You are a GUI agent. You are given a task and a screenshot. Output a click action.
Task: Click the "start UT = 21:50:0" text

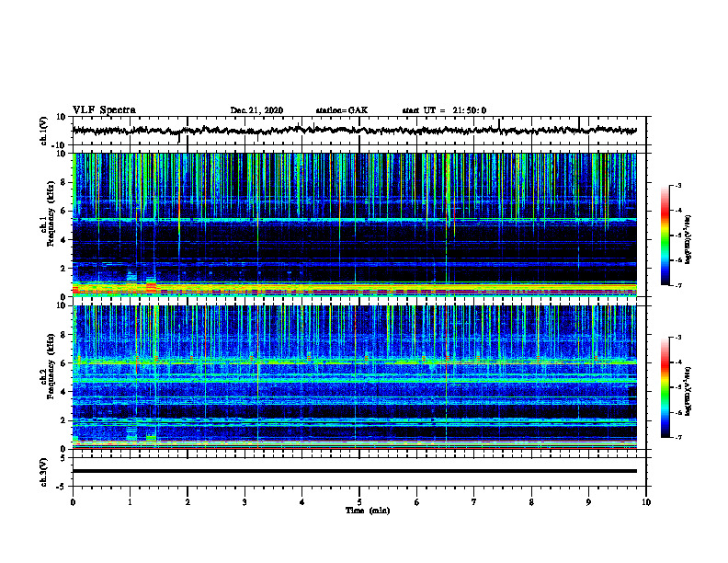click(x=444, y=110)
